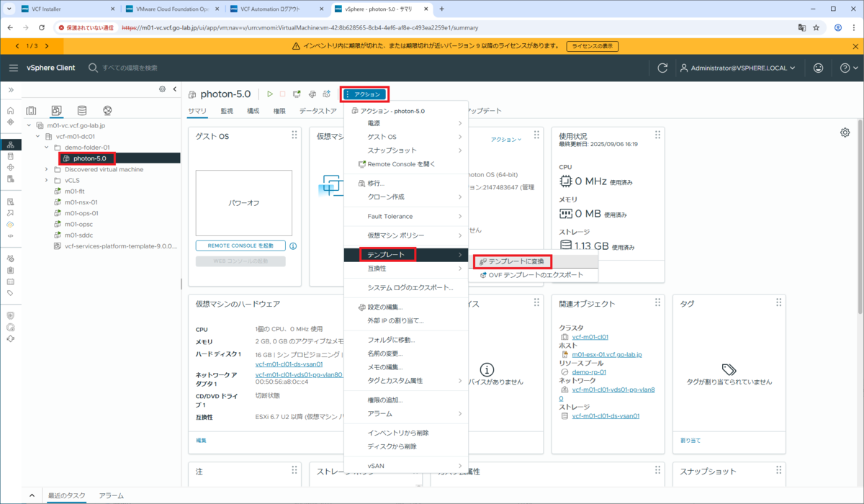Open inventory tree settings gear

coord(162,89)
